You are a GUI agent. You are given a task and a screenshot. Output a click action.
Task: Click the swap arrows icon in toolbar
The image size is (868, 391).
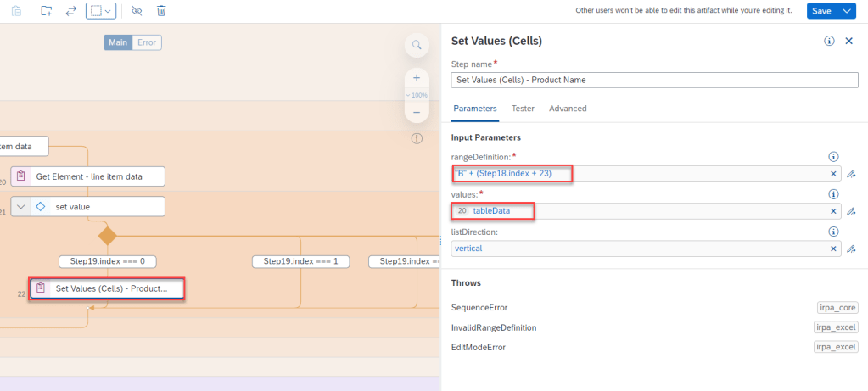tap(71, 11)
